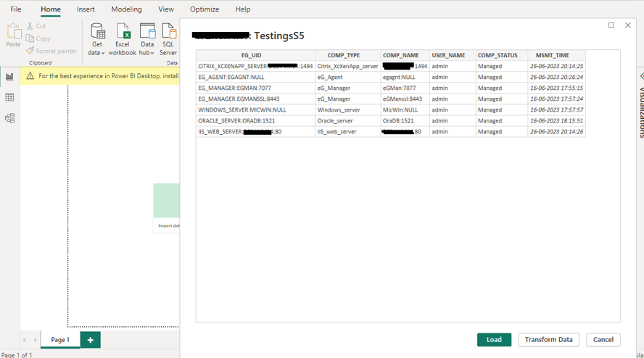Click the MicWin:NULL name cell
This screenshot has height=358, width=644.
(x=405, y=110)
